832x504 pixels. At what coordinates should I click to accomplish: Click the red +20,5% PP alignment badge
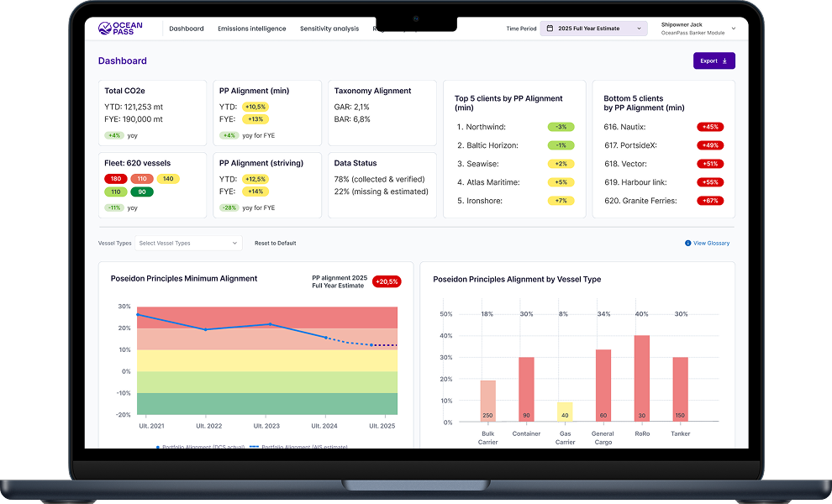click(x=387, y=281)
